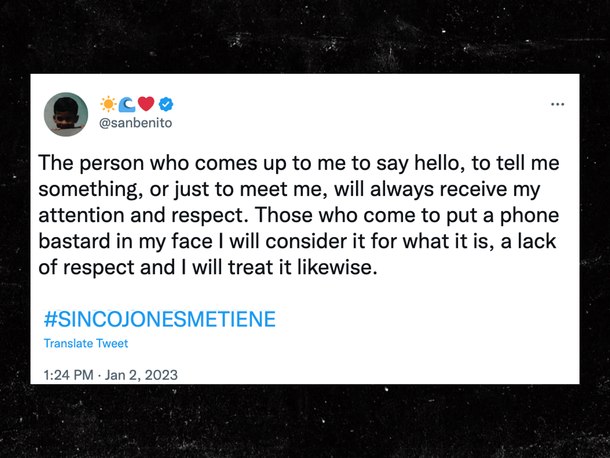Viewport: 610px width, 458px height.
Task: Visit the @sanbenito handle link
Action: click(x=135, y=123)
